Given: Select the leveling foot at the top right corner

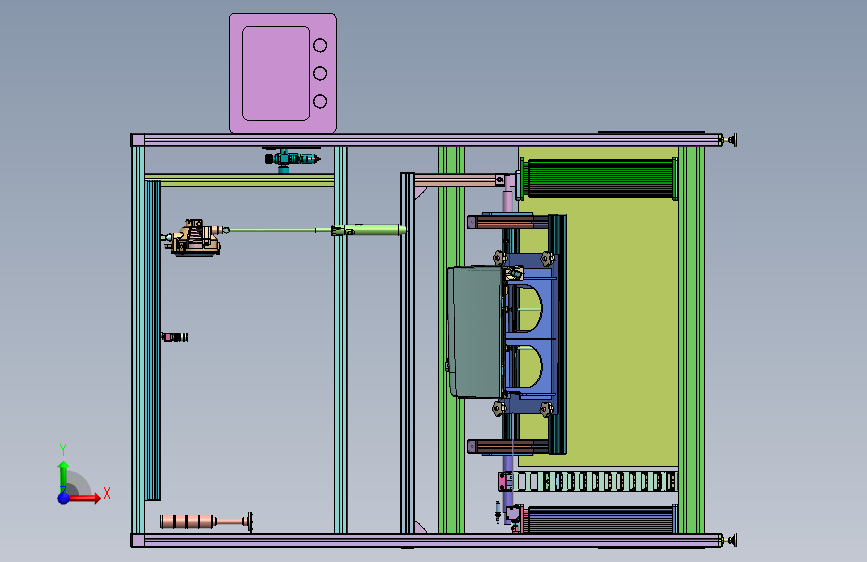Looking at the screenshot, I should pos(730,140).
